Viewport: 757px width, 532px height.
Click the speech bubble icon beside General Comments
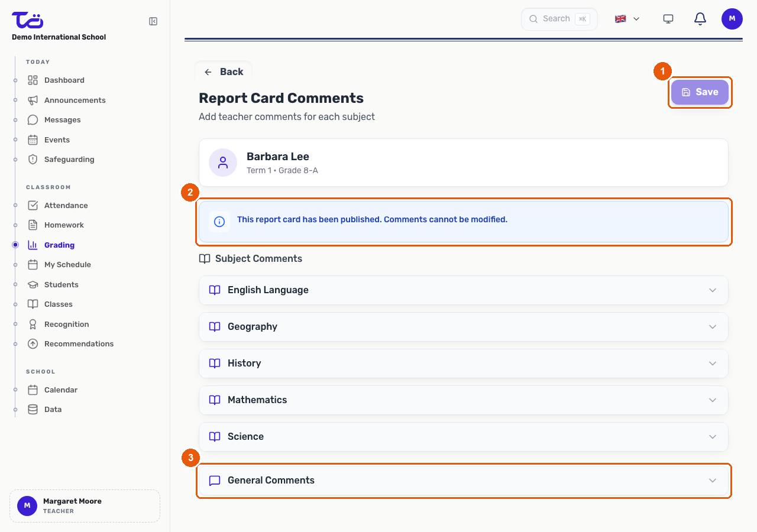point(215,481)
